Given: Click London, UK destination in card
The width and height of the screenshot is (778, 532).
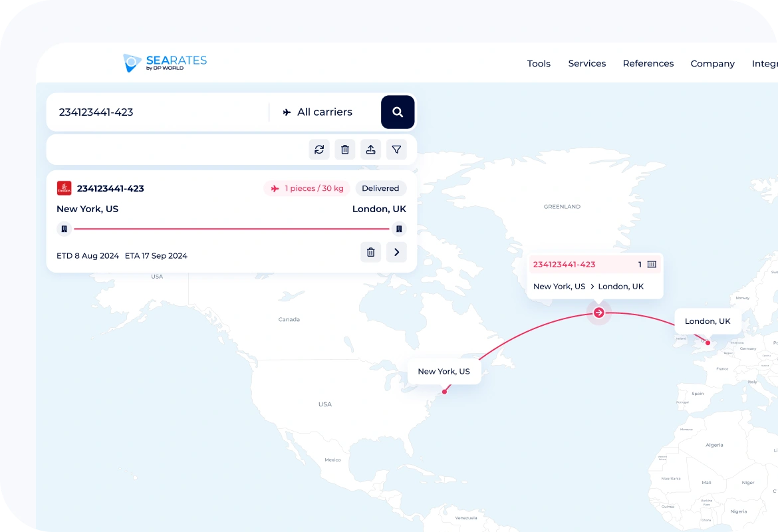Looking at the screenshot, I should (x=379, y=209).
